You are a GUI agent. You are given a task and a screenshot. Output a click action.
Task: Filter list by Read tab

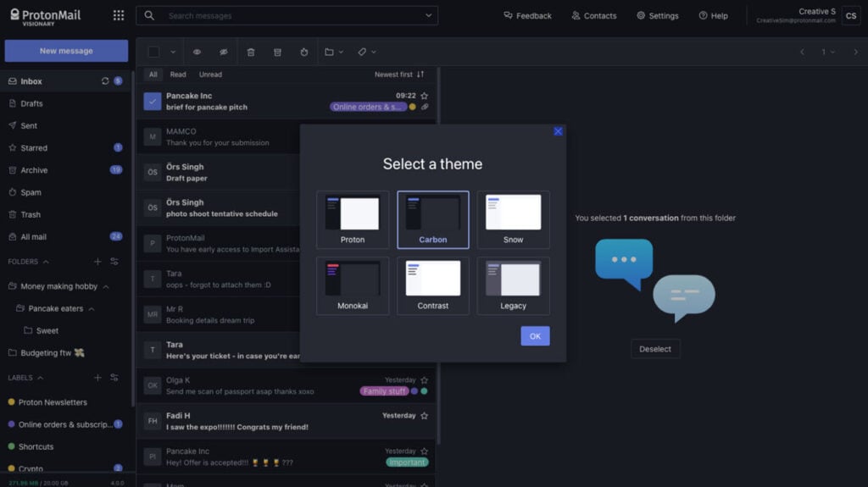coord(178,75)
